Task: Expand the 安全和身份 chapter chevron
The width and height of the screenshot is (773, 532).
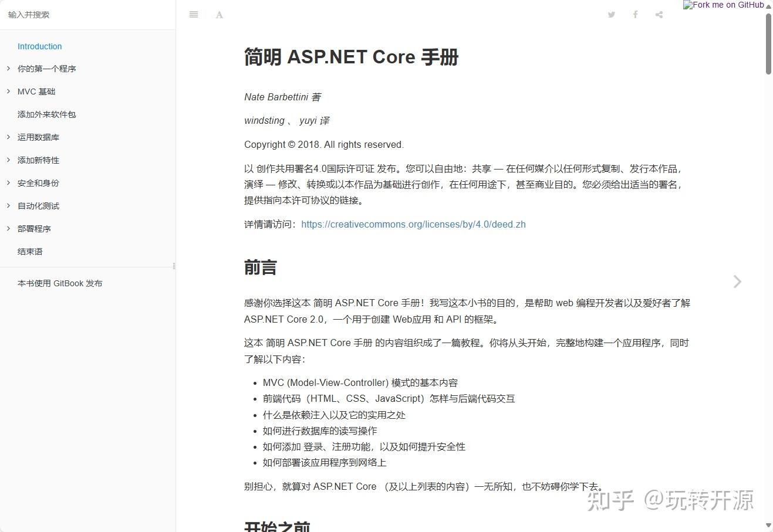Action: tap(8, 183)
